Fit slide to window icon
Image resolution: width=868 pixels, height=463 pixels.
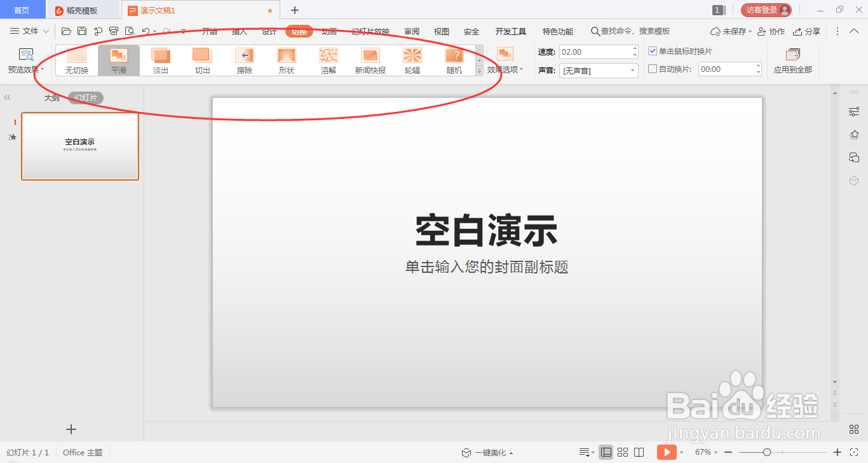(x=853, y=452)
